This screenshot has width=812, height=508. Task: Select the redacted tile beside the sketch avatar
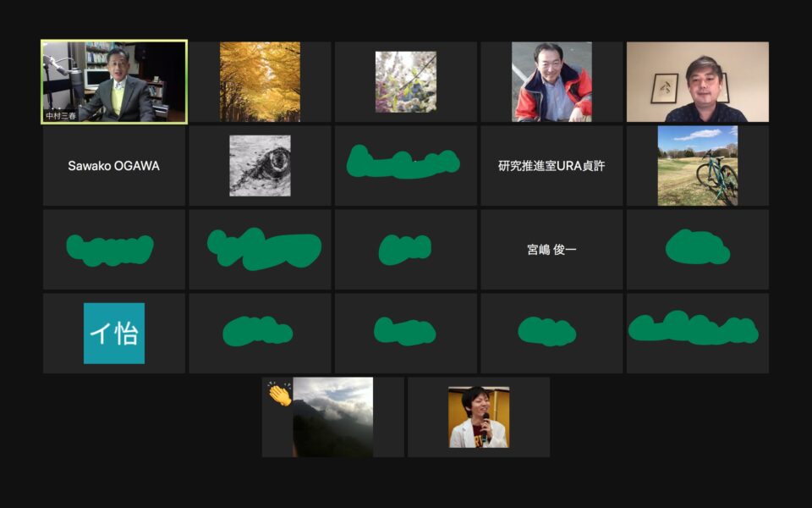[x=406, y=166]
